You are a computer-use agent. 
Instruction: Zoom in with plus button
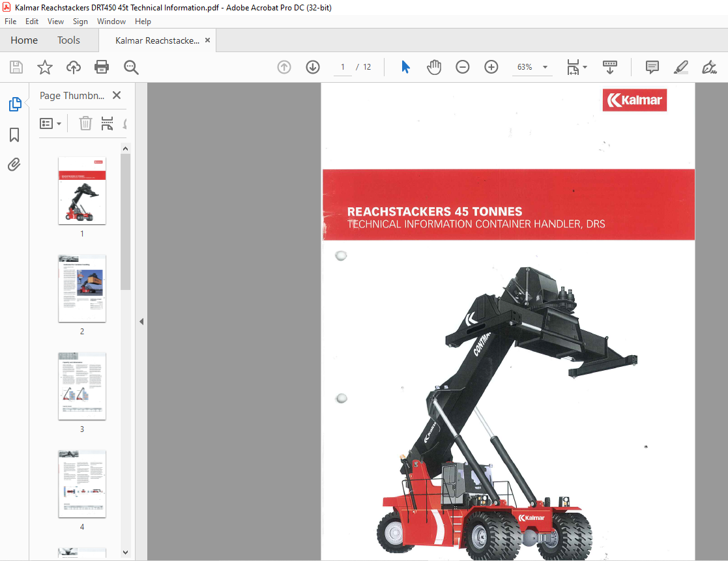[491, 67]
